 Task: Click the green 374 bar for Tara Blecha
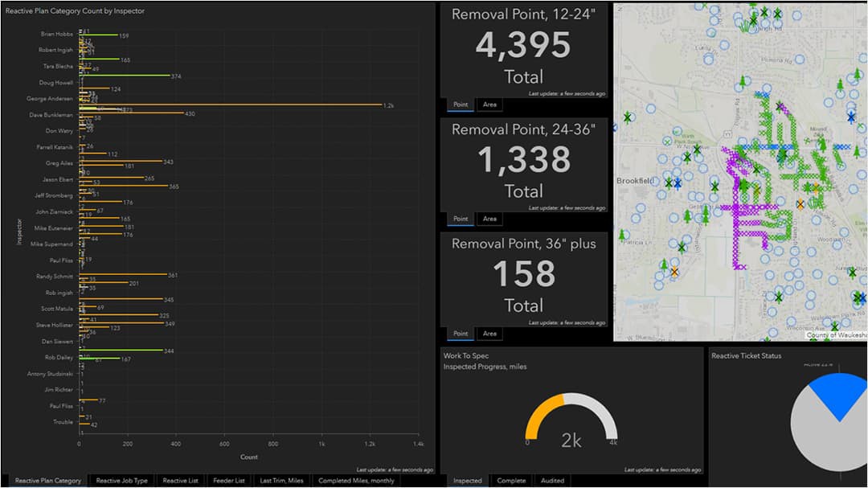pyautogui.click(x=125, y=76)
